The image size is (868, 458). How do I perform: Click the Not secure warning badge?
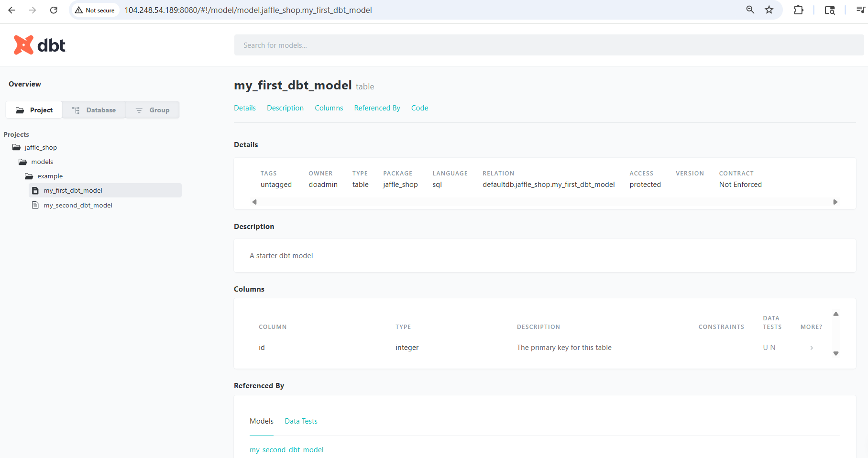[x=95, y=10]
